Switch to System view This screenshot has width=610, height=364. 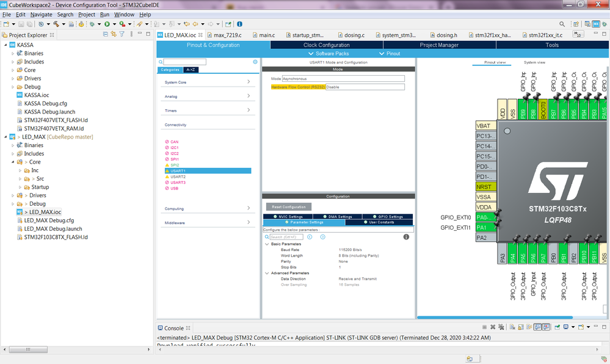click(x=534, y=62)
